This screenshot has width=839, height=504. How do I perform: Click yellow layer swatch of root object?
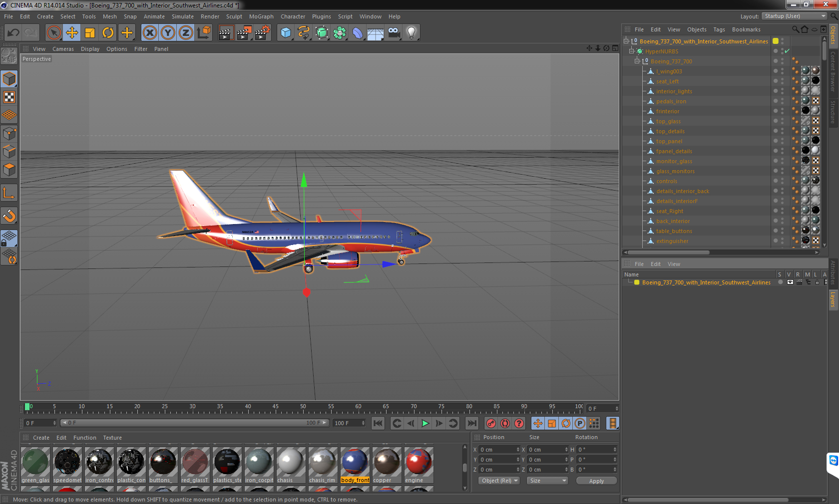pyautogui.click(x=776, y=41)
